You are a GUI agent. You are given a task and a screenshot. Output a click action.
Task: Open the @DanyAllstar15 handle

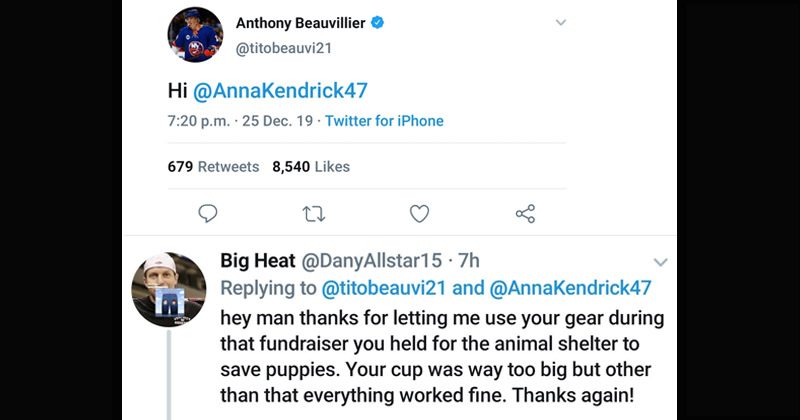tap(371, 261)
